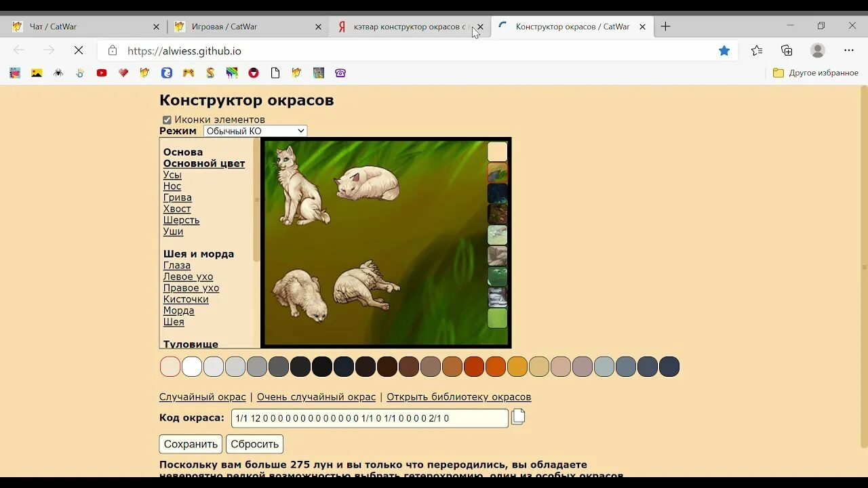The image size is (868, 488).
Task: Open the first bookmark with pink creature
Action: click(x=15, y=73)
